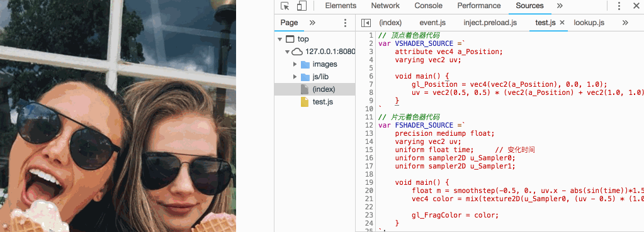Viewport: 644px width, 232px height.
Task: Collapse the top frame tree node
Action: tap(280, 40)
